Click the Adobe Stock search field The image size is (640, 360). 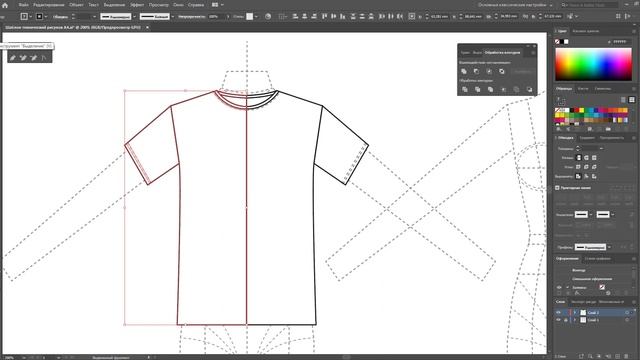pyautogui.click(x=589, y=5)
